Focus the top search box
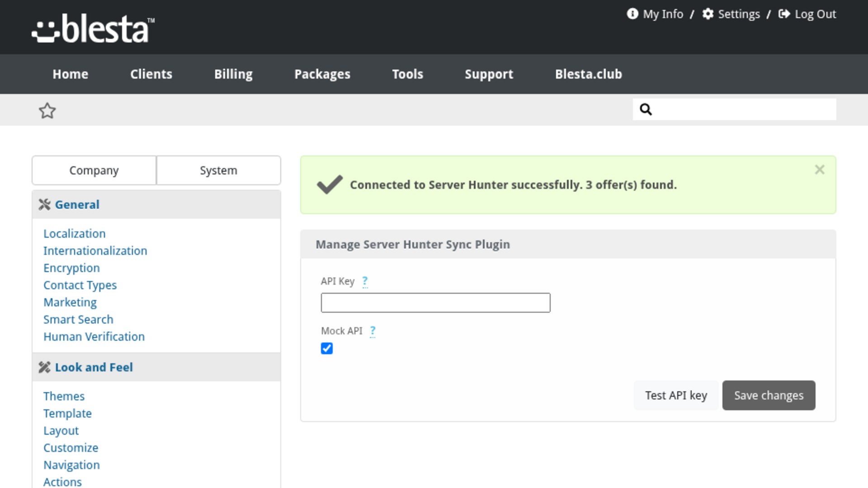Image resolution: width=868 pixels, height=488 pixels. pos(734,109)
